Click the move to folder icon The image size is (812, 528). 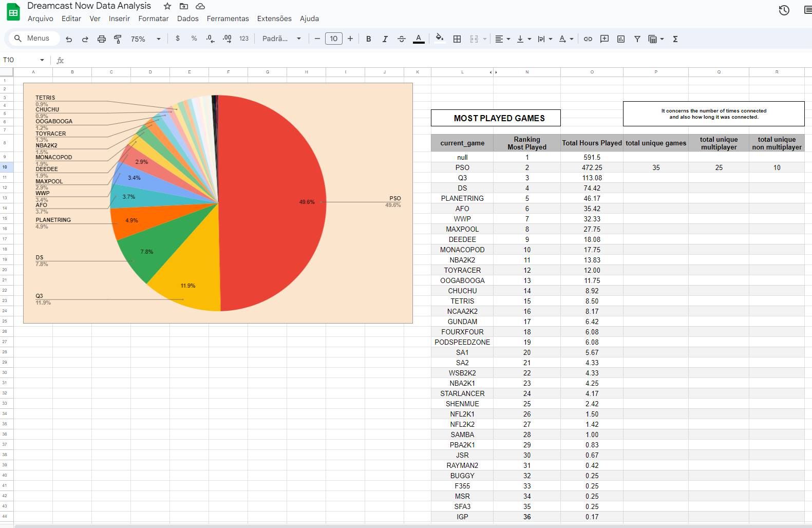(x=184, y=6)
